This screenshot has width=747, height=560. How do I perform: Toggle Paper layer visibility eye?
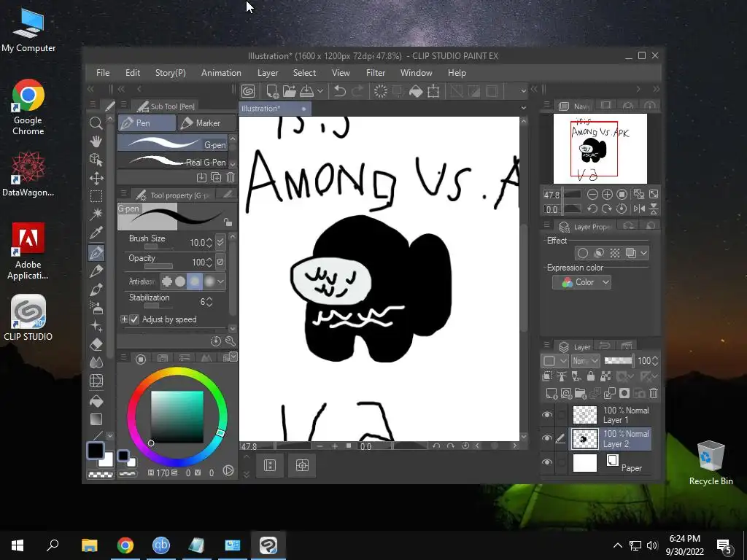[x=547, y=462]
